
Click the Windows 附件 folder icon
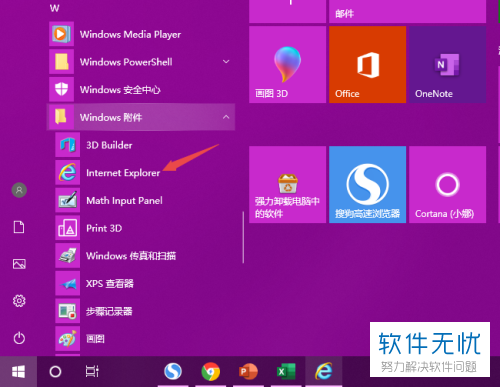pos(61,117)
